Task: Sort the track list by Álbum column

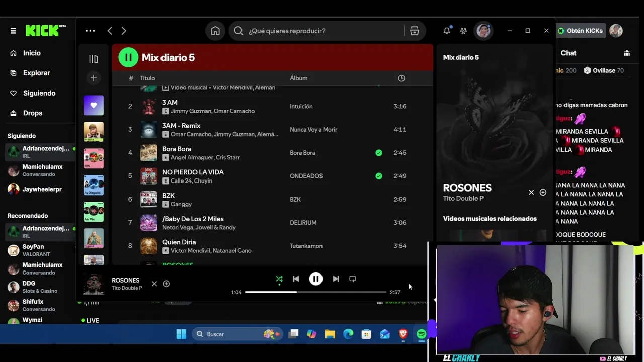Action: (x=298, y=78)
